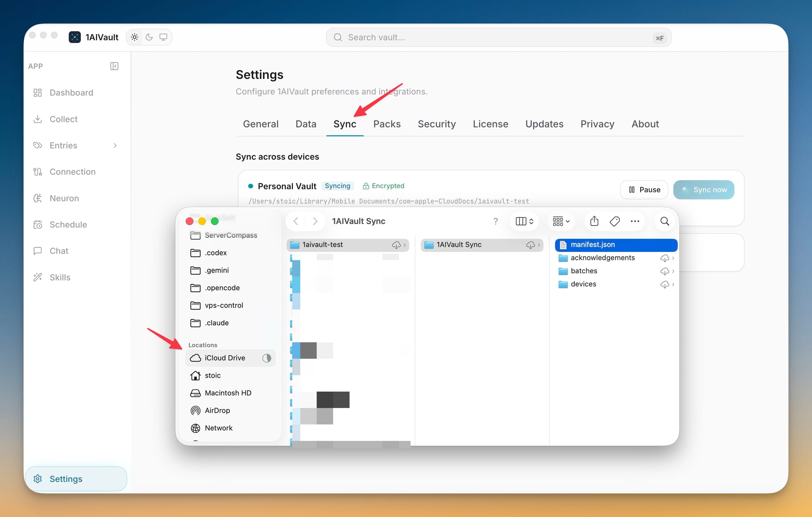Switch to Data settings tab

[x=306, y=124]
